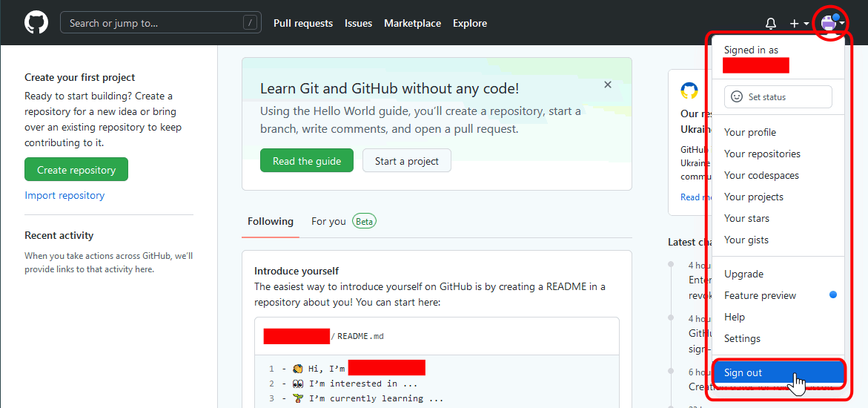The image size is (868, 408).
Task: Click the GitHub logo in right card
Action: tap(689, 91)
